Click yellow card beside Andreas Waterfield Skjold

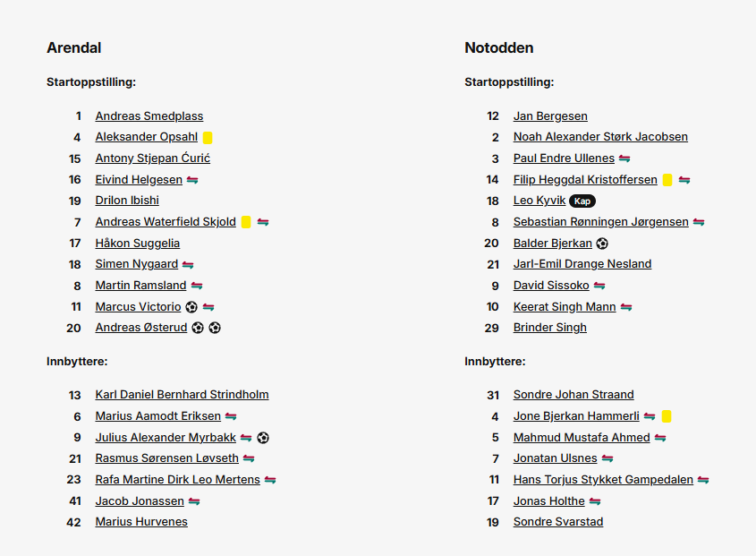[246, 222]
